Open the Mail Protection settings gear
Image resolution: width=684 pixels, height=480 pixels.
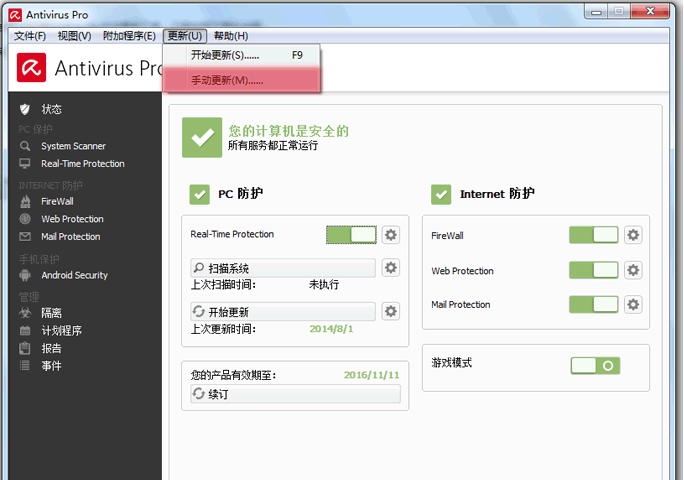633,304
